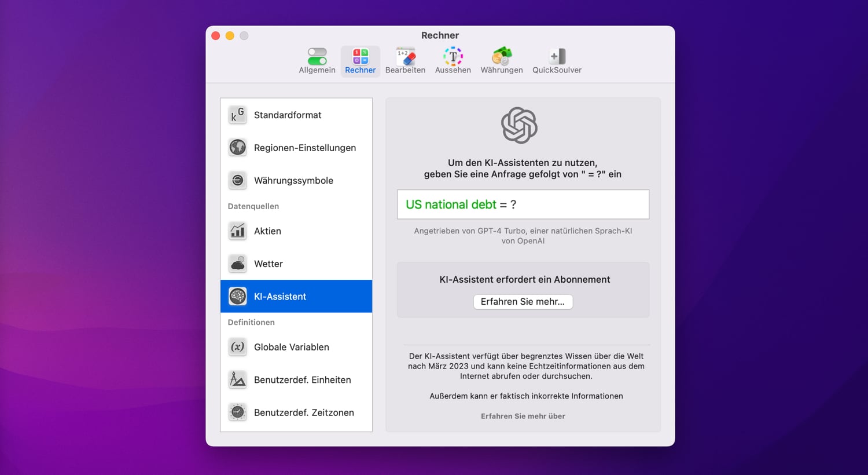Click the yellow minimize window button

pos(230,35)
